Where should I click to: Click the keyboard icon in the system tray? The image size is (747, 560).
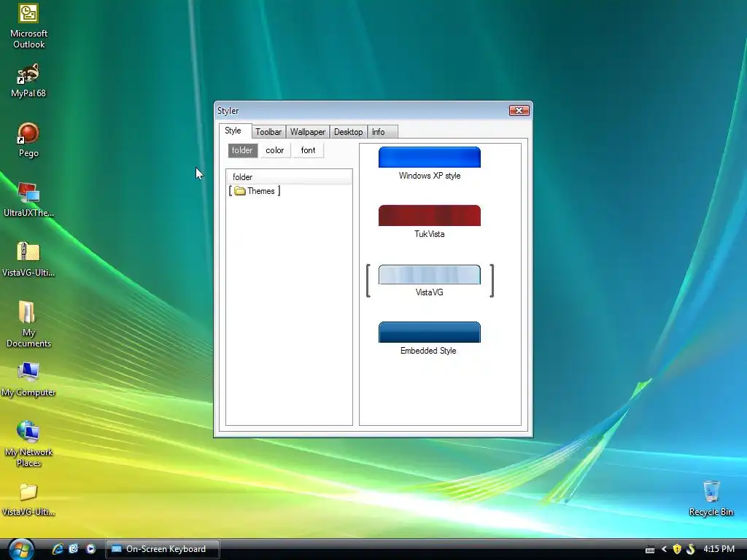(x=650, y=550)
